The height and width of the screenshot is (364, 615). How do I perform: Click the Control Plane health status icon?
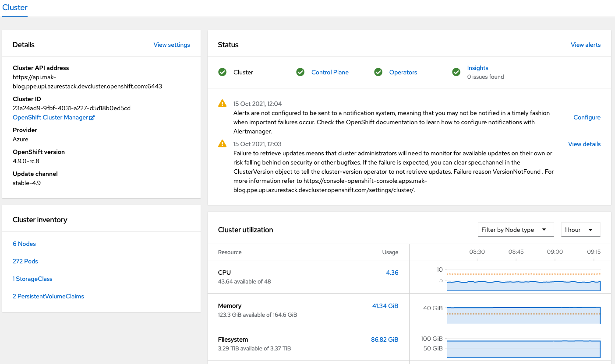[300, 72]
